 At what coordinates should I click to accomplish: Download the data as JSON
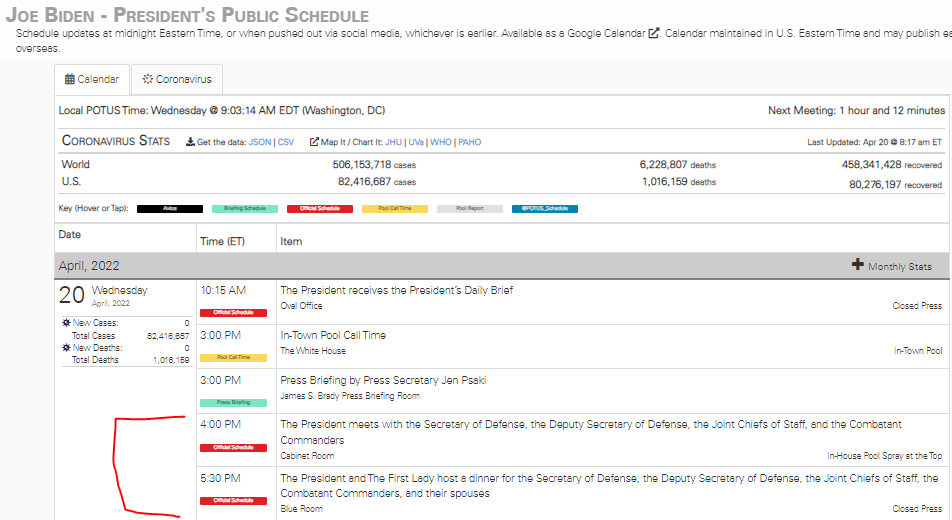[x=260, y=142]
